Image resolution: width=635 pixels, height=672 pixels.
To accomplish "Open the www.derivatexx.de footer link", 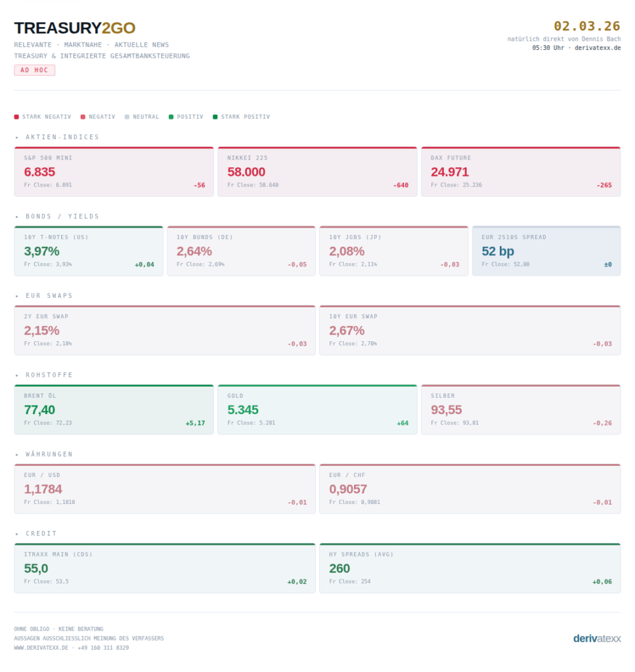I will click(x=41, y=648).
